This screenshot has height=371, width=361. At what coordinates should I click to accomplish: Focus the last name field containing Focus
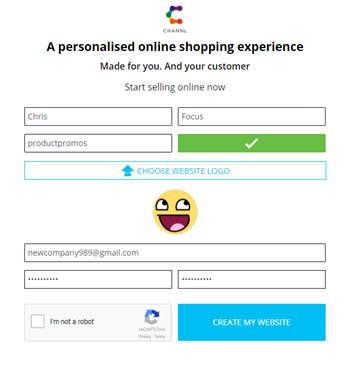pyautogui.click(x=252, y=117)
